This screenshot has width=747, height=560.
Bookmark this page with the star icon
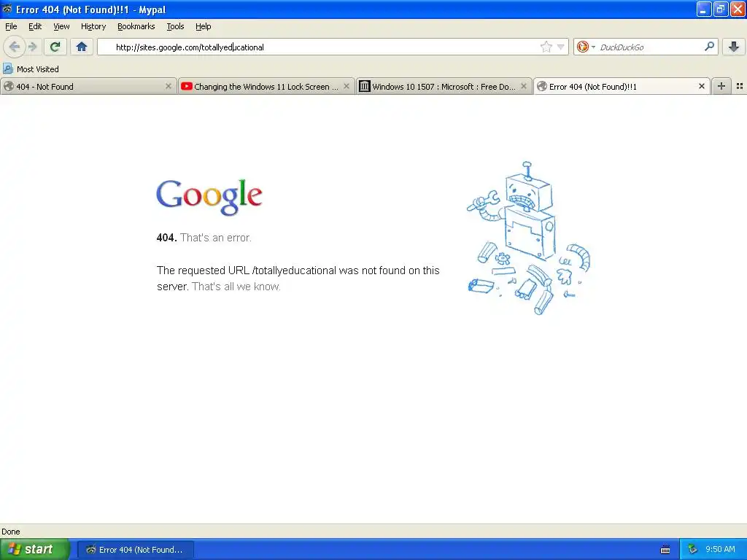546,47
